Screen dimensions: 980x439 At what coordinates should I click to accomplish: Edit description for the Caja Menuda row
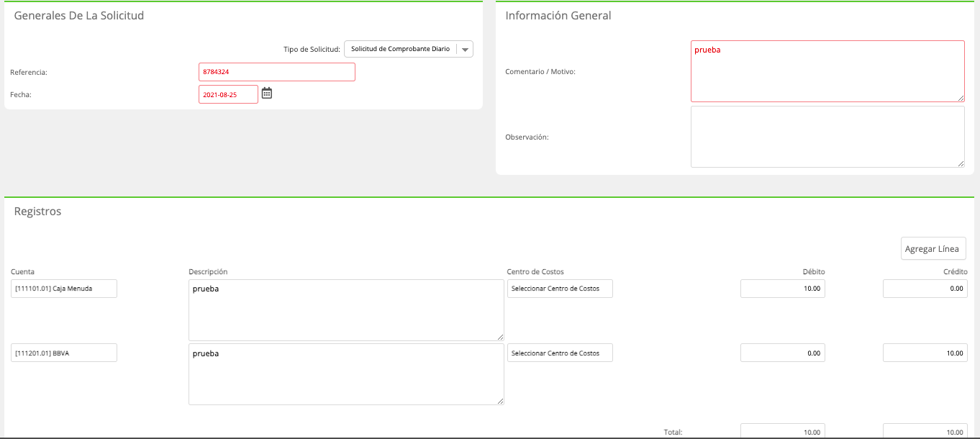(x=346, y=310)
